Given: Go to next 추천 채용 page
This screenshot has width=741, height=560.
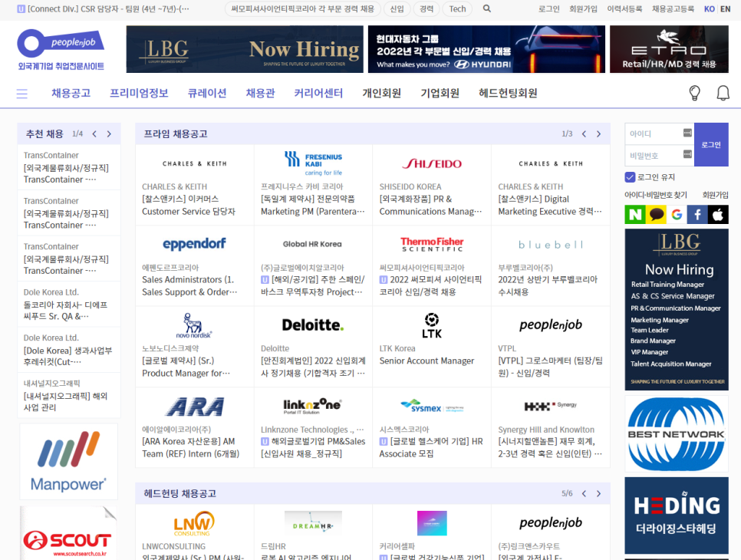Looking at the screenshot, I should [x=109, y=133].
